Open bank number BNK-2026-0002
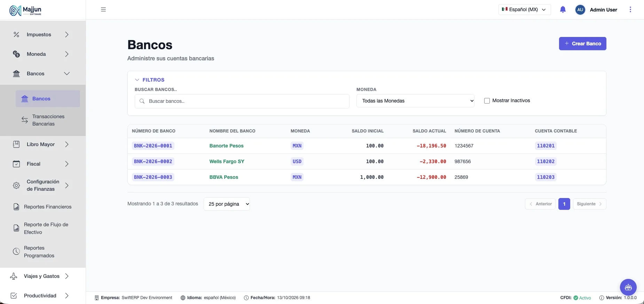 (153, 161)
